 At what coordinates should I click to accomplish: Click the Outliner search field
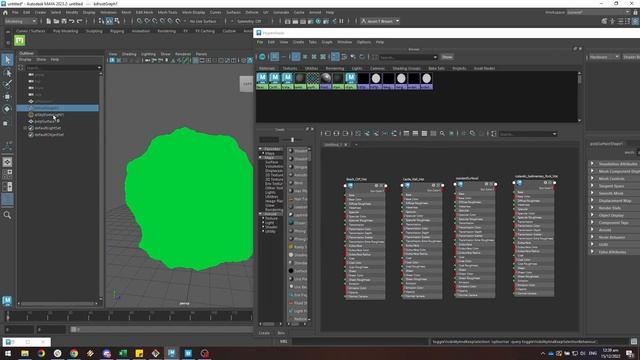coord(62,68)
